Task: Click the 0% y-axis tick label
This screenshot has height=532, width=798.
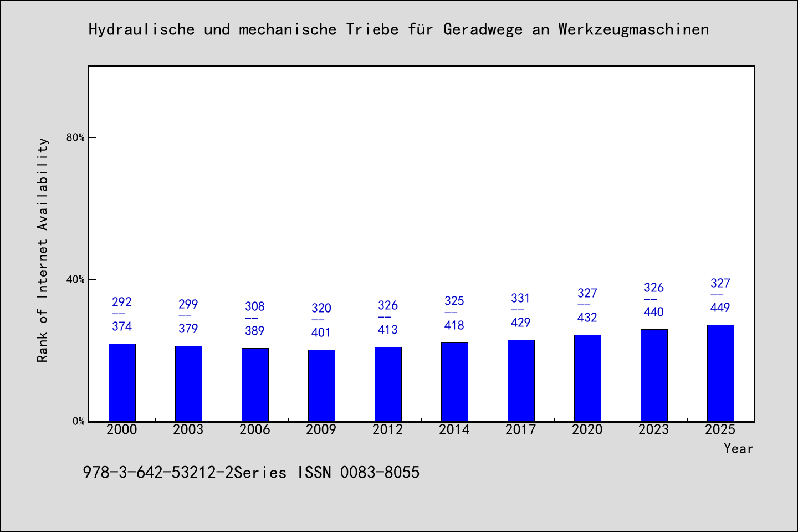Action: click(x=78, y=421)
